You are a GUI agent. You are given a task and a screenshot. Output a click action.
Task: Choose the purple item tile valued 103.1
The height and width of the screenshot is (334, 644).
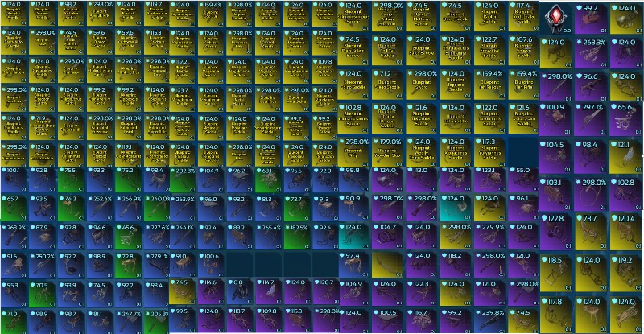555,195
